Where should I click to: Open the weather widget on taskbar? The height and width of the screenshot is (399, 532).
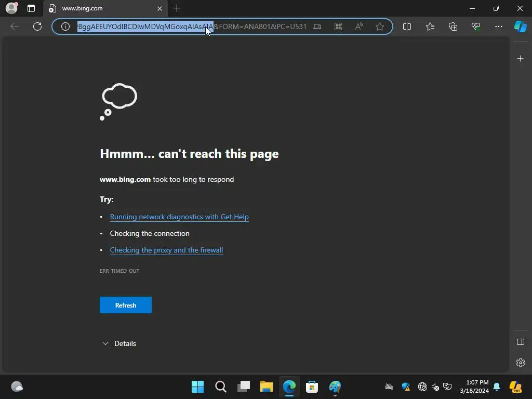tap(17, 387)
